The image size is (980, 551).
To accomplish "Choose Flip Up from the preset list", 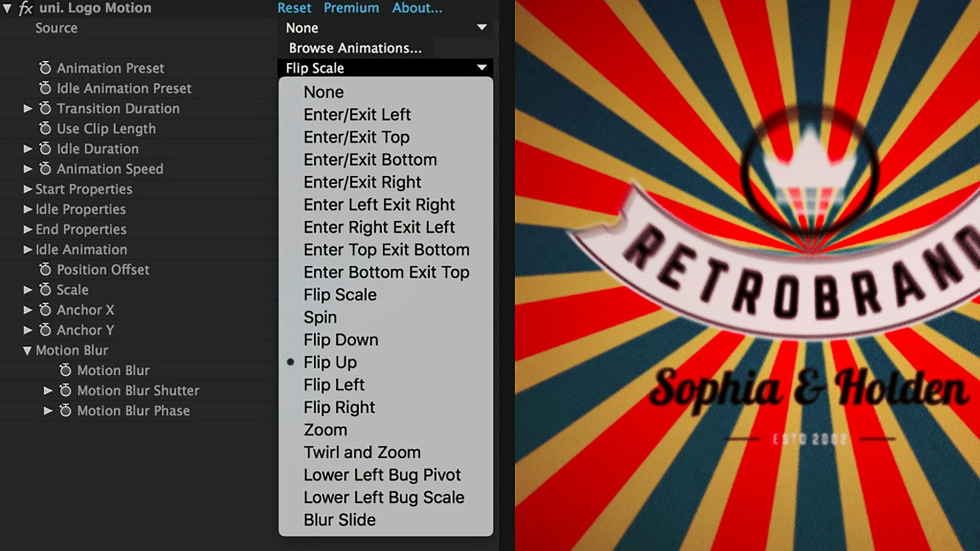I will [x=330, y=362].
